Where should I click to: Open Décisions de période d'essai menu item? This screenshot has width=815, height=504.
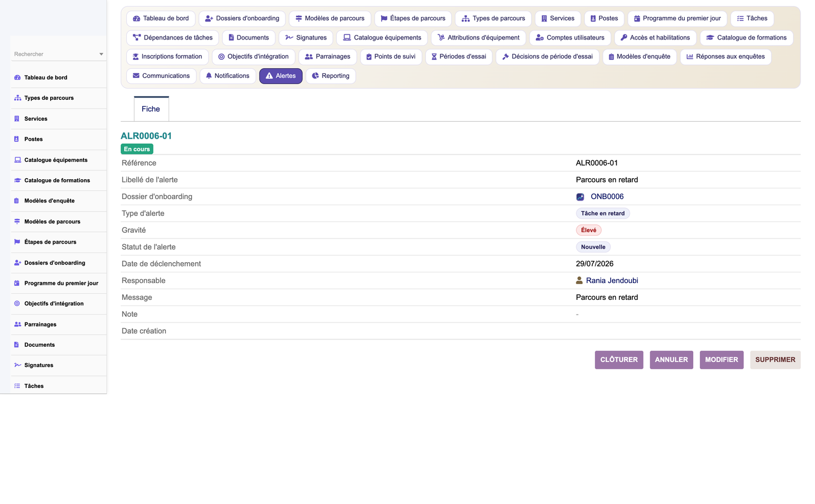point(547,57)
